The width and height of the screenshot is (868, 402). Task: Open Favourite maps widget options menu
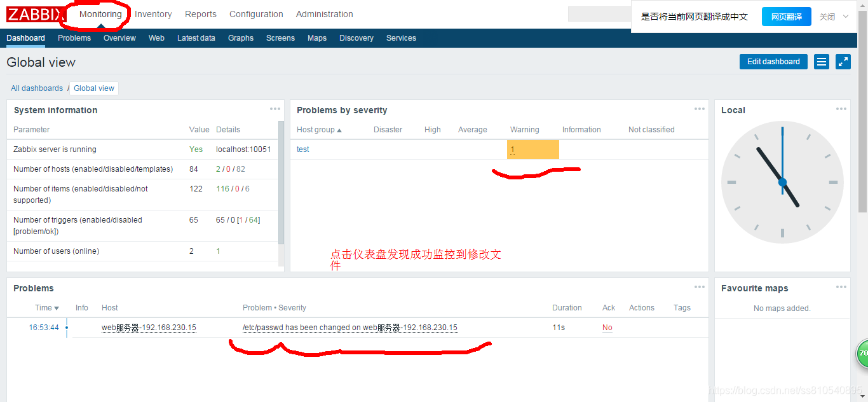[841, 287]
